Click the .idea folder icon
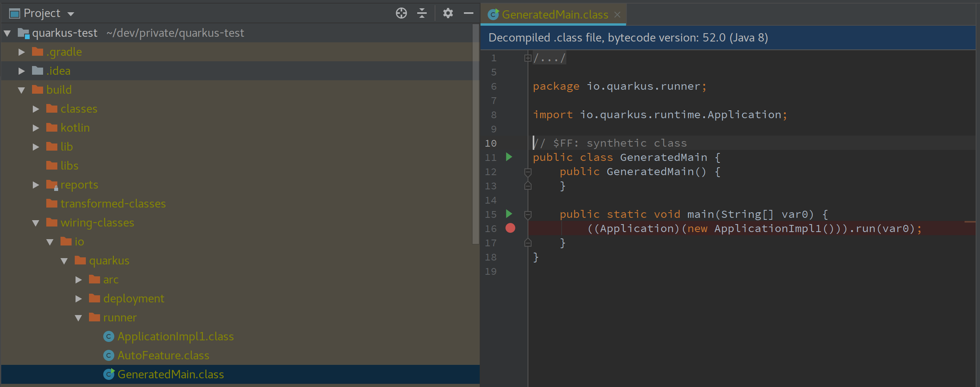 [38, 71]
